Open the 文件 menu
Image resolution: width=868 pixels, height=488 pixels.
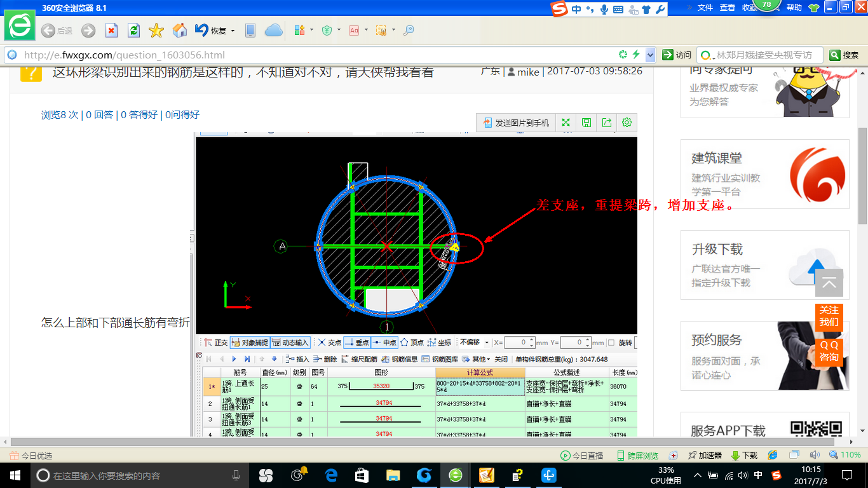[x=705, y=8]
